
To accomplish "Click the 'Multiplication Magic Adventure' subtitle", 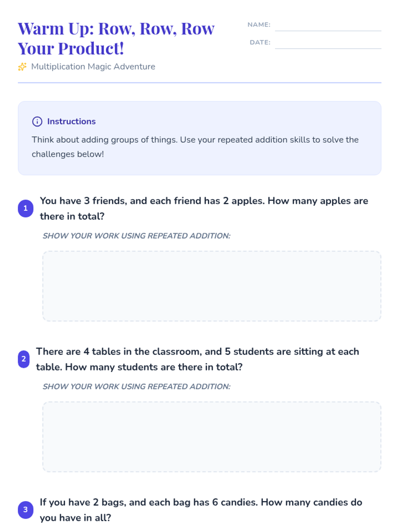I will [x=93, y=67].
